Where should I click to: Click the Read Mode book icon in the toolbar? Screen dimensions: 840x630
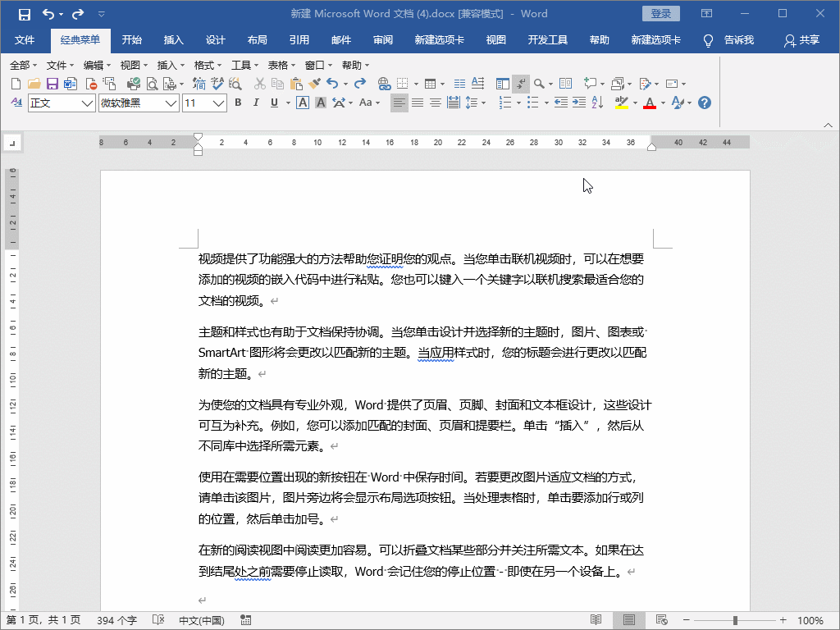566,84
